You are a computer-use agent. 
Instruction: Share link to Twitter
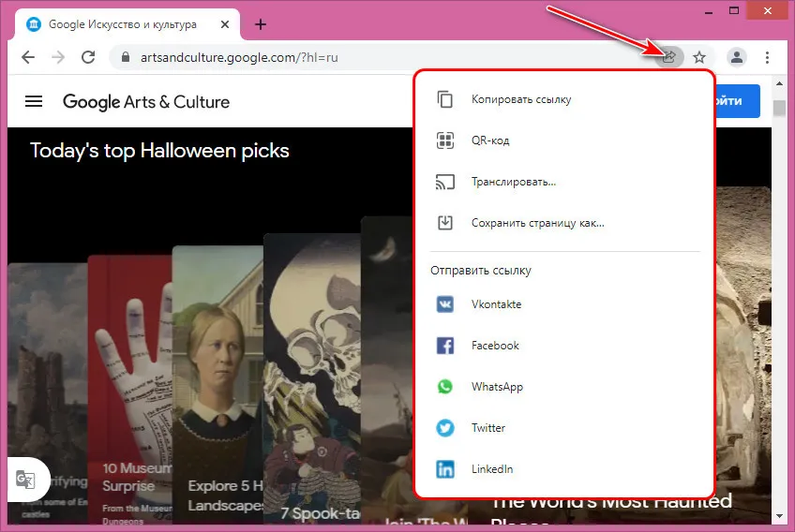pyautogui.click(x=487, y=428)
